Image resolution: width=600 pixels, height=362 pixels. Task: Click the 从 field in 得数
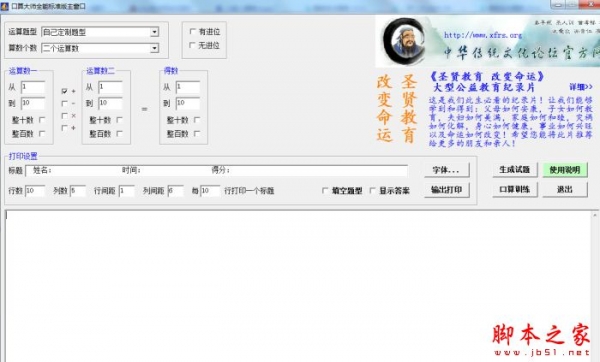(188, 87)
